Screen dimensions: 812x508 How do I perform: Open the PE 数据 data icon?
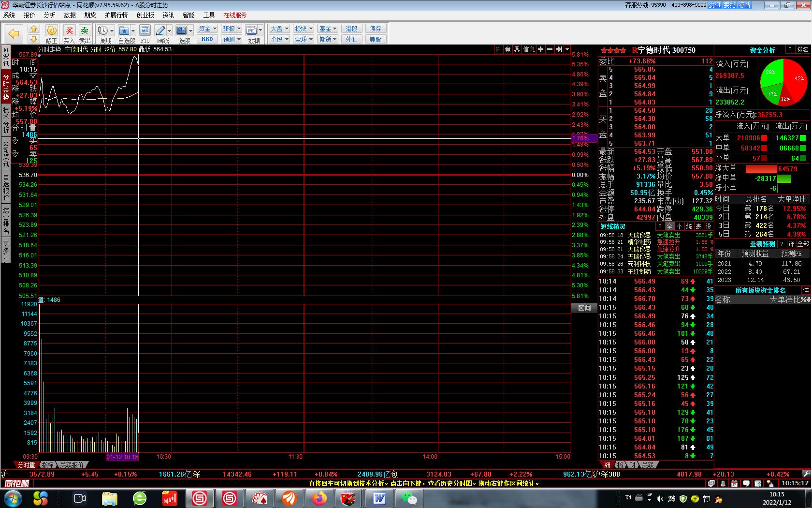pyautogui.click(x=251, y=30)
